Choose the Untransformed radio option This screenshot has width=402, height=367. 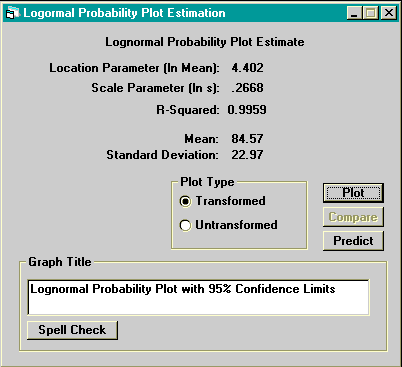point(185,225)
